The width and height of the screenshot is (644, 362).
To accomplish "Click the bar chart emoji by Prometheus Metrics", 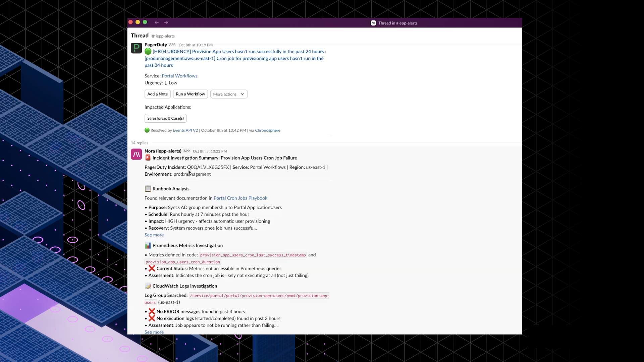I will (148, 246).
